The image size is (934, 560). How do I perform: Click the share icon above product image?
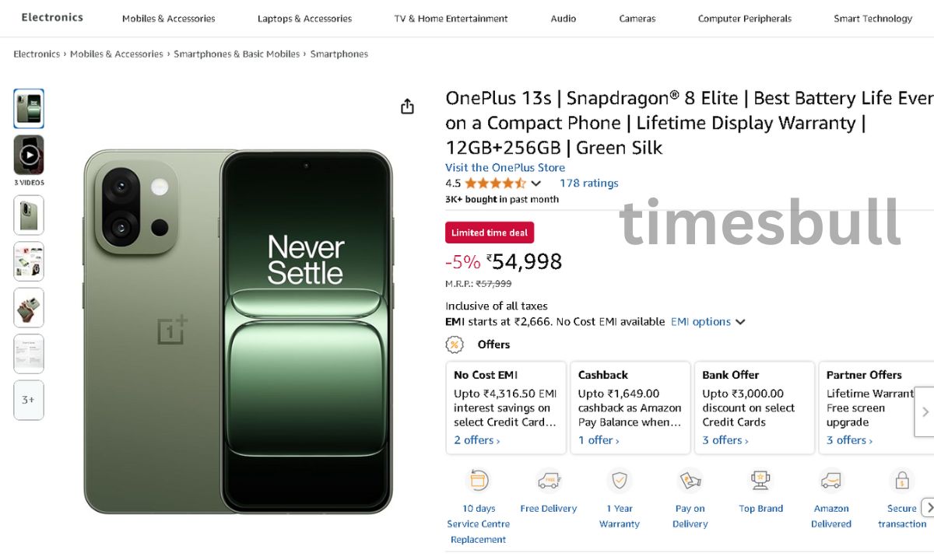[x=407, y=107]
